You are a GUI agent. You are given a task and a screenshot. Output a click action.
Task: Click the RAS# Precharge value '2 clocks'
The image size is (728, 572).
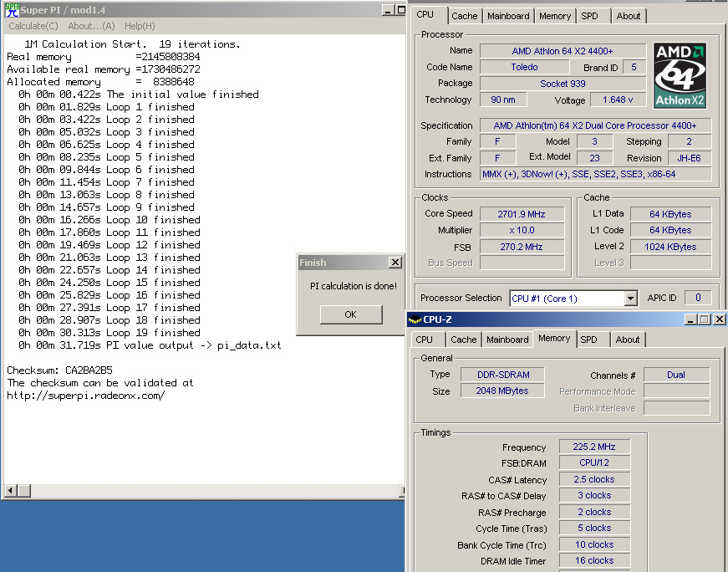pos(595,512)
